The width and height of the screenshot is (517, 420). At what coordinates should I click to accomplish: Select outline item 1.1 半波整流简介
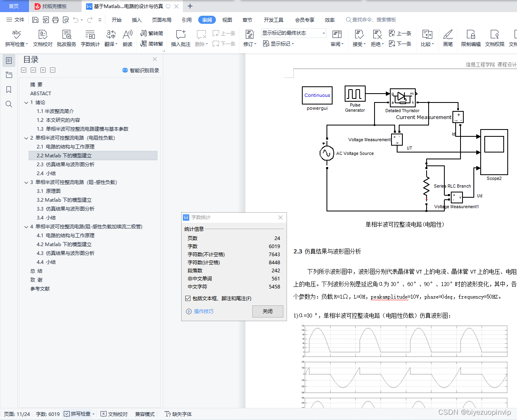pyautogui.click(x=55, y=111)
